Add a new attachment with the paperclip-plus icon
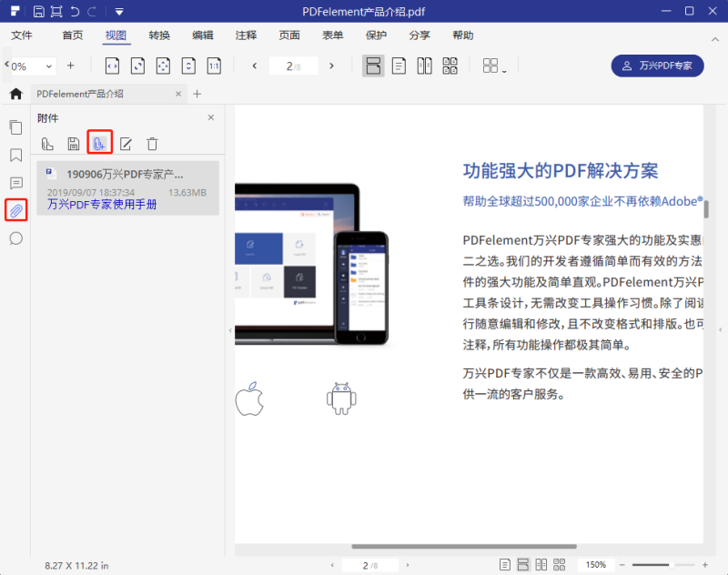The width and height of the screenshot is (728, 575). [100, 143]
